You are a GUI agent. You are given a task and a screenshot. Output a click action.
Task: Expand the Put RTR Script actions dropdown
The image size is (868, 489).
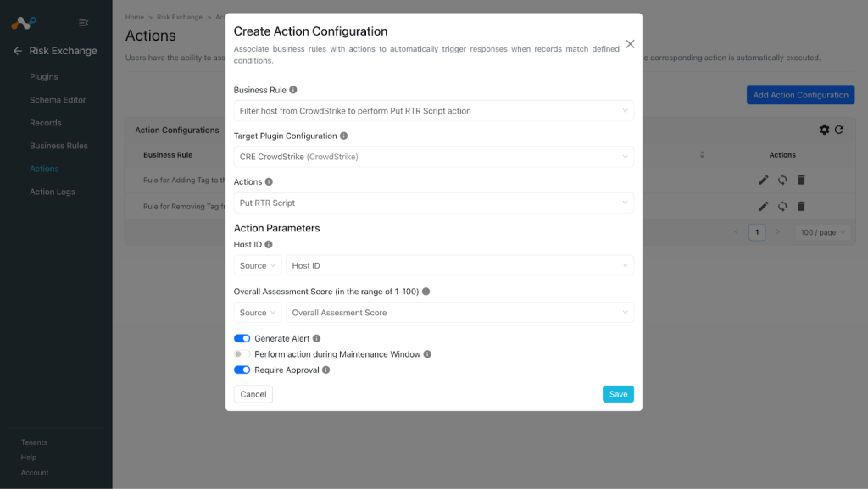[x=433, y=203]
